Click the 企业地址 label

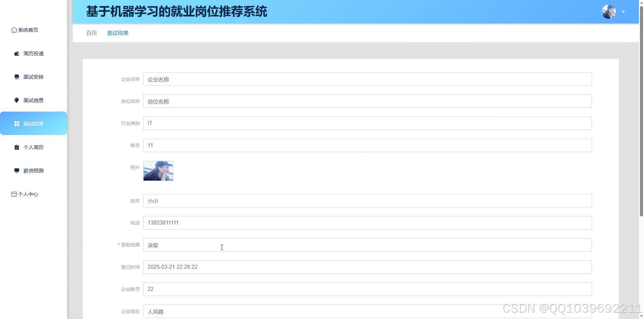pyautogui.click(x=130, y=311)
